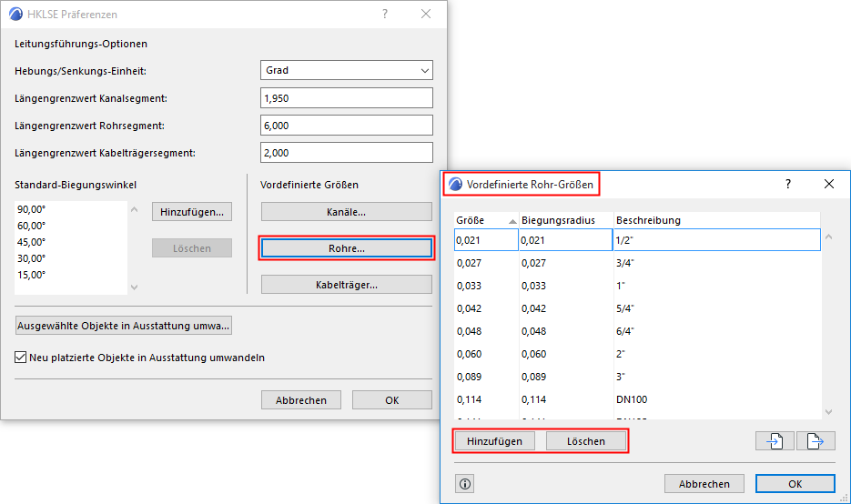Click the Biegungsradius column header

[x=566, y=220]
